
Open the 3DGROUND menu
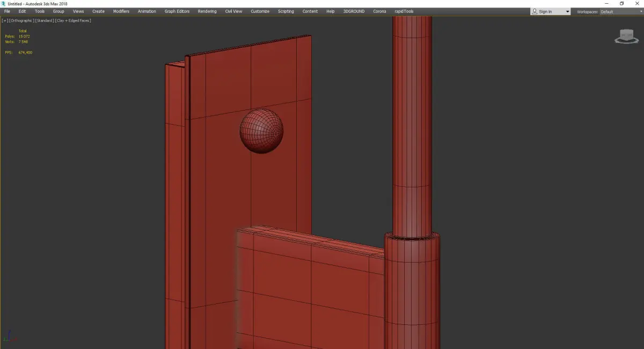[354, 11]
